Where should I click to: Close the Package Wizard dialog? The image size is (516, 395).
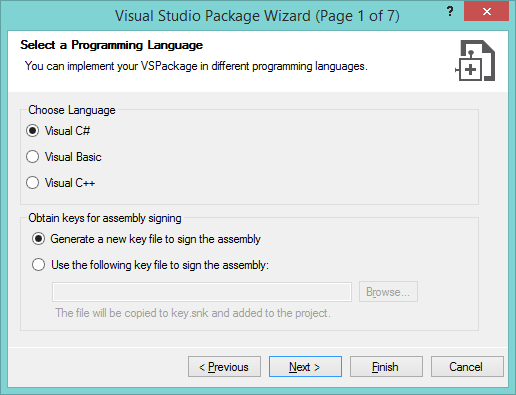pyautogui.click(x=487, y=12)
